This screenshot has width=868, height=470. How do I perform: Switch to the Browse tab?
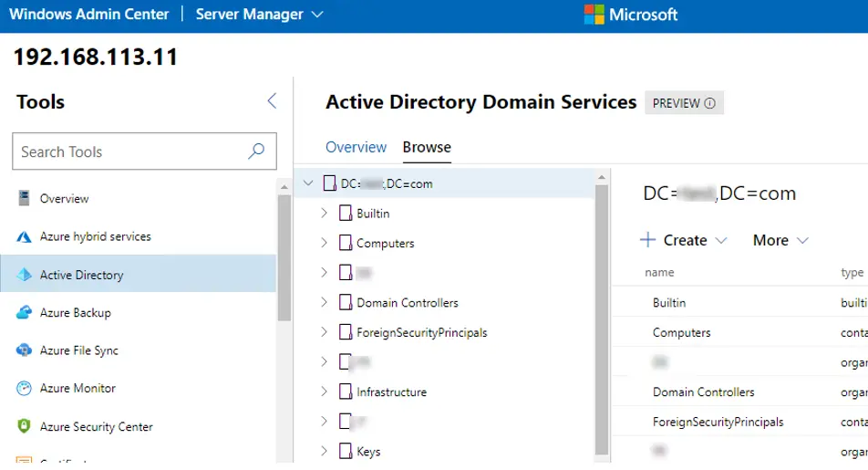[427, 147]
